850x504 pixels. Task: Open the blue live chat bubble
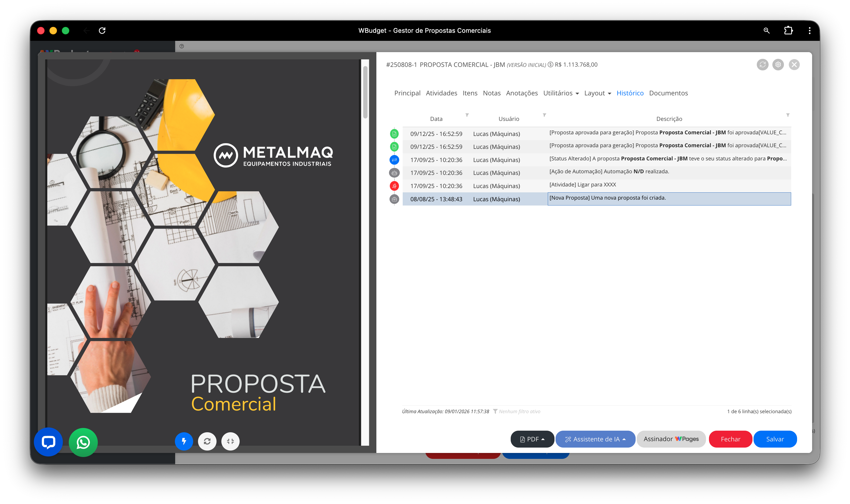click(48, 442)
